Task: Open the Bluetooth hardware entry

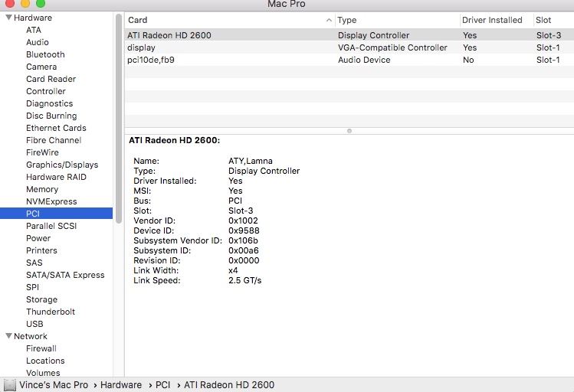Action: coord(45,54)
